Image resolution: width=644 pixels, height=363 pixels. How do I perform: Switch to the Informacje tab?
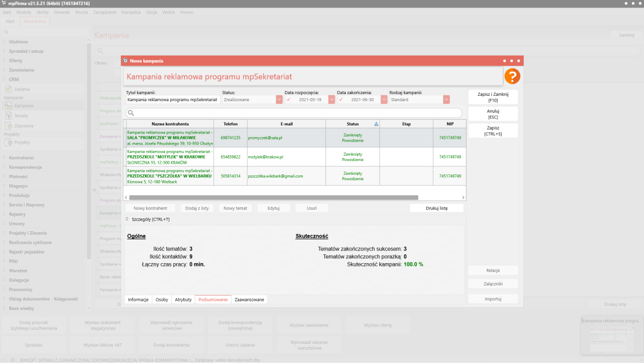tap(138, 300)
